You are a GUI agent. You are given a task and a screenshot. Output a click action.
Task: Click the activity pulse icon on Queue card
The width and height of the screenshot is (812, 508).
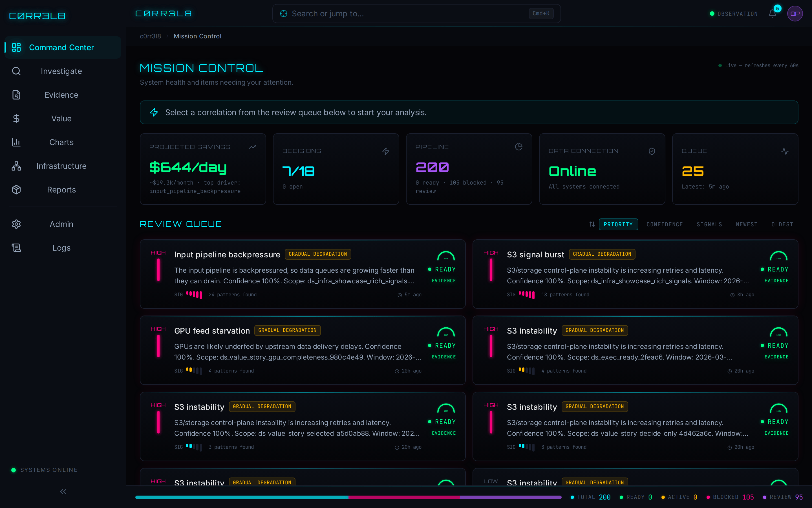[785, 151]
